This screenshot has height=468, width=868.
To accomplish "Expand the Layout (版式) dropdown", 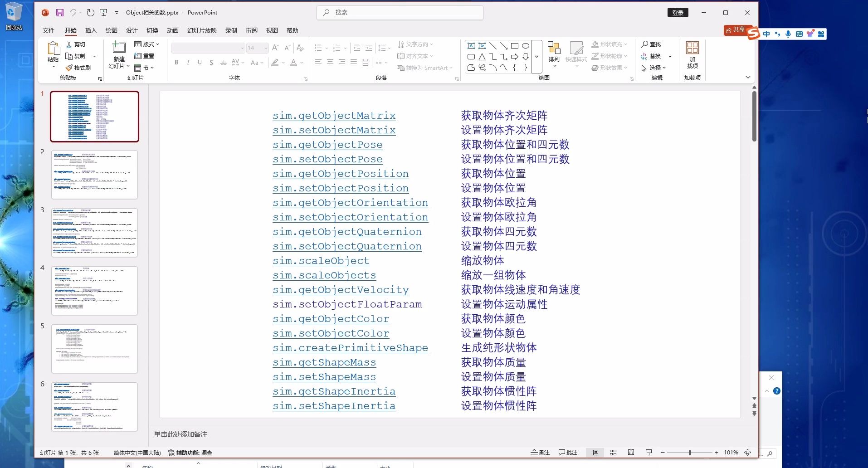I will coord(147,44).
